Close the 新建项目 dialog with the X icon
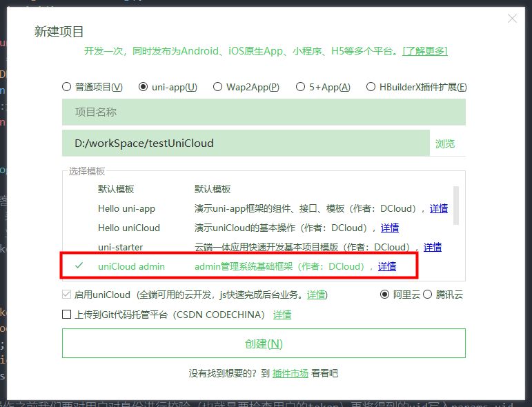This screenshot has height=407, width=532. pos(512,19)
